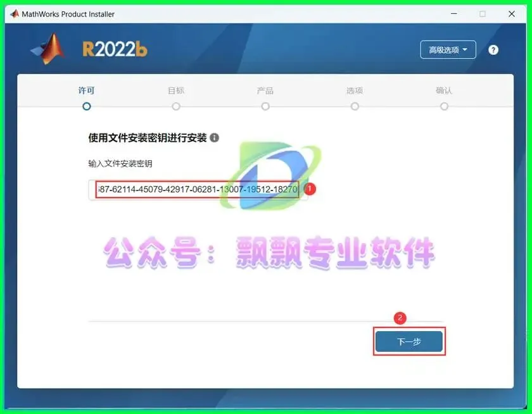The height and width of the screenshot is (414, 532).
Task: Select the 目标 step tab
Action: tap(176, 97)
